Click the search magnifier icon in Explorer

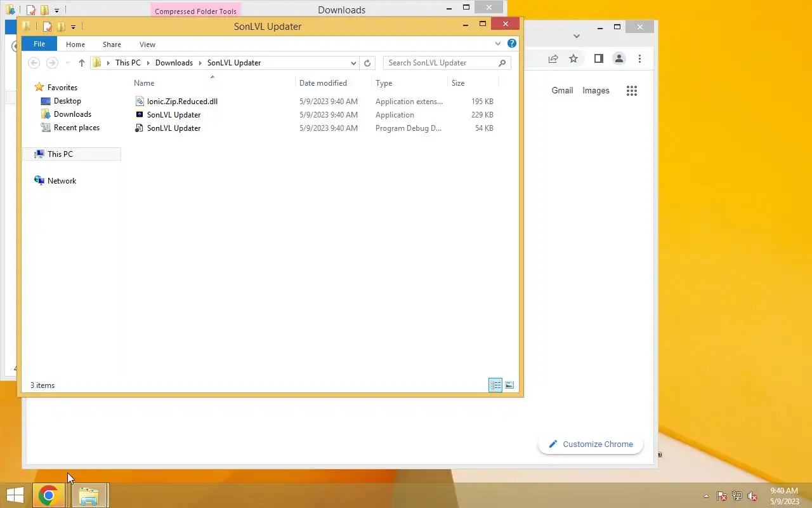pyautogui.click(x=502, y=63)
